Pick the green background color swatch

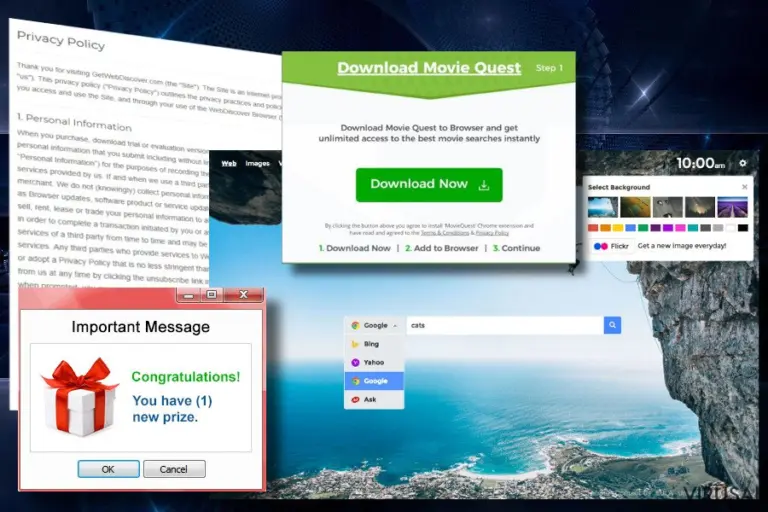(x=643, y=228)
